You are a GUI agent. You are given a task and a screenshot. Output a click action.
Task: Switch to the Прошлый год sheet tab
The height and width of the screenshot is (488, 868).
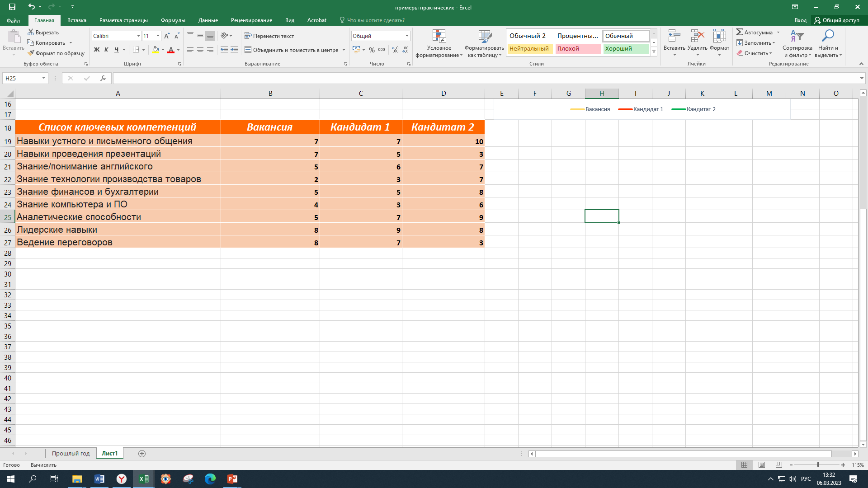pyautogui.click(x=71, y=453)
